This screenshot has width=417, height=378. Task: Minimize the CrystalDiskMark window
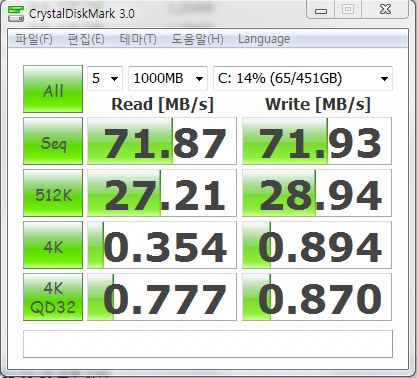[321, 10]
